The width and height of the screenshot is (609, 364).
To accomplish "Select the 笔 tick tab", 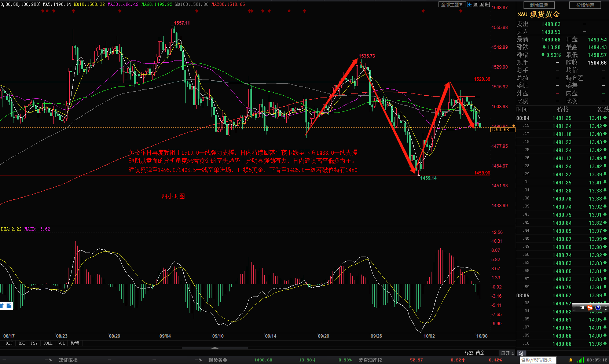I will 521,353.
